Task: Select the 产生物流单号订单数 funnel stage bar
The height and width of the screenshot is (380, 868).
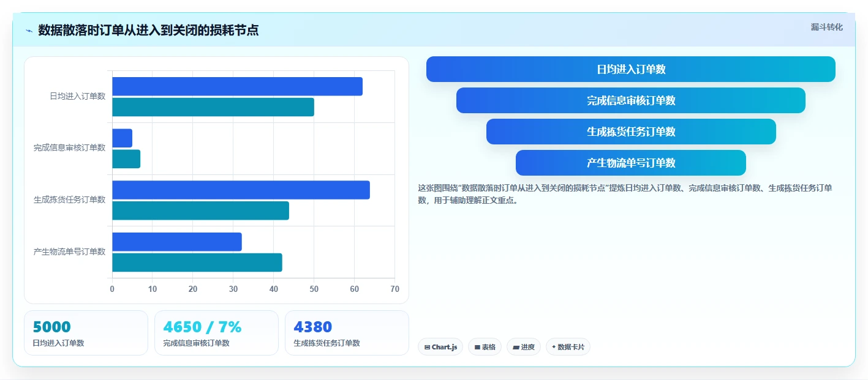Action: tap(631, 163)
